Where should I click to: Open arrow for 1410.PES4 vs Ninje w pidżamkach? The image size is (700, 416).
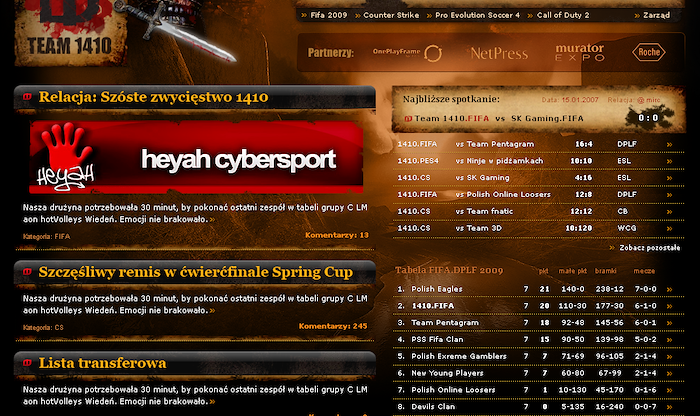[669, 161]
